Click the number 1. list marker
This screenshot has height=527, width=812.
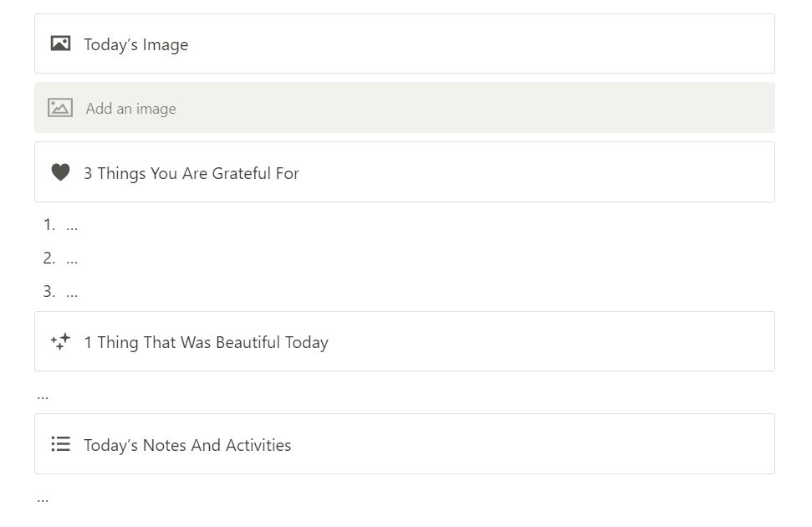pos(49,224)
